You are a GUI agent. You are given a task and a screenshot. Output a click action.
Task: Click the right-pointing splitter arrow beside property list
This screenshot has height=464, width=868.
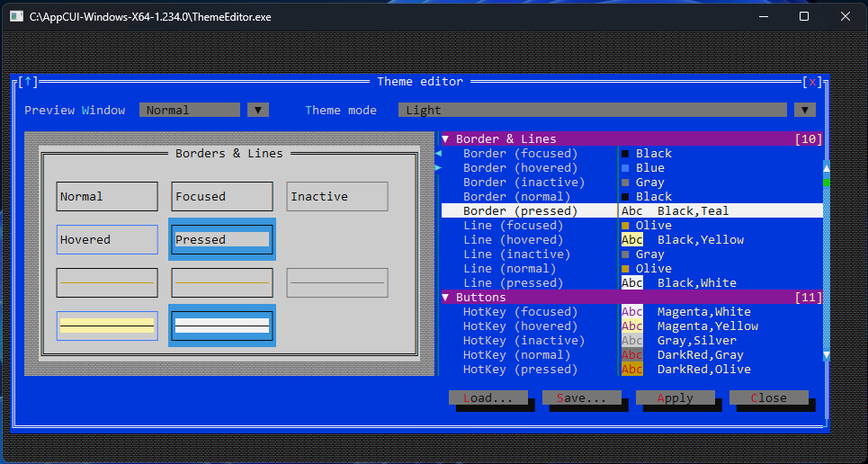pos(438,168)
